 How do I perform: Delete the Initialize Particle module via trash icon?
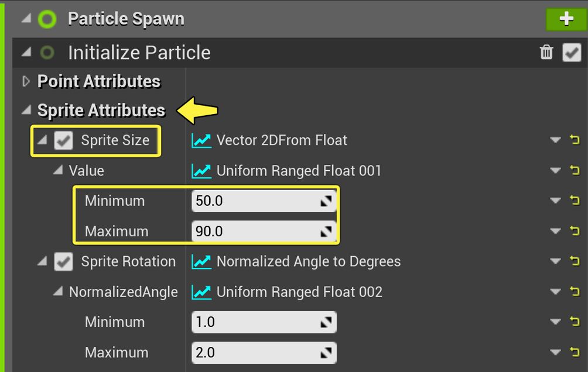546,53
